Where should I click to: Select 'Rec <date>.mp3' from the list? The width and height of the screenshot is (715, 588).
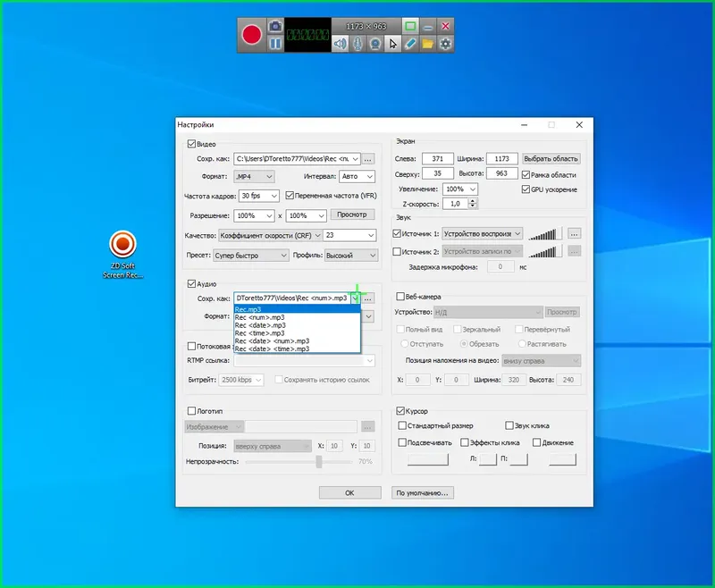(x=260, y=325)
